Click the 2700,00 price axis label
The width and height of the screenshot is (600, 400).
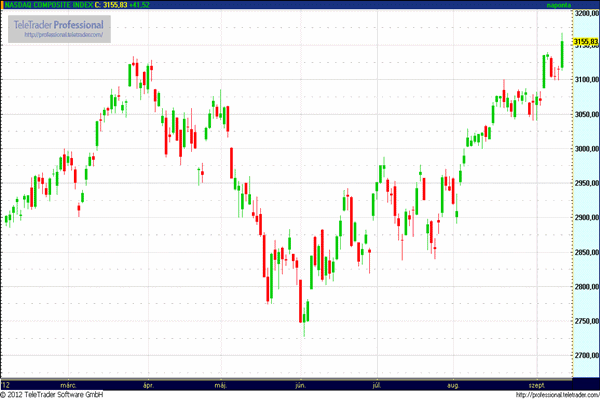coord(586,356)
